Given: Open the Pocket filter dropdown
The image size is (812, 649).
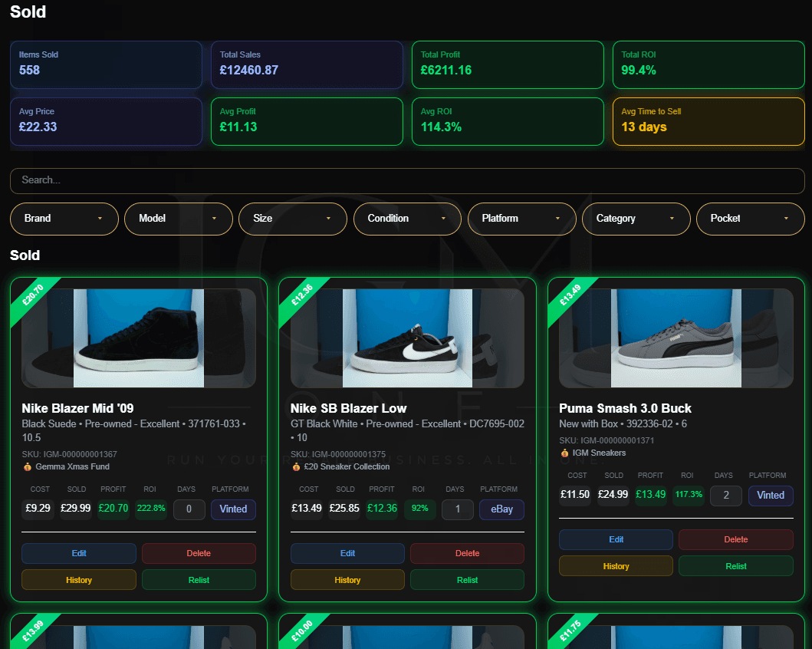Looking at the screenshot, I should [751, 219].
